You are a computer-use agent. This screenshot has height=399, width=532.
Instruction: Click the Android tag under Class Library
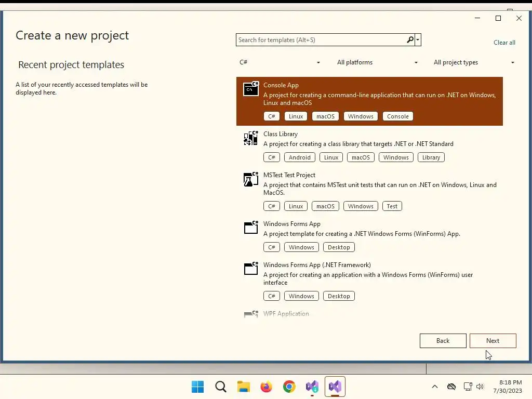click(299, 157)
